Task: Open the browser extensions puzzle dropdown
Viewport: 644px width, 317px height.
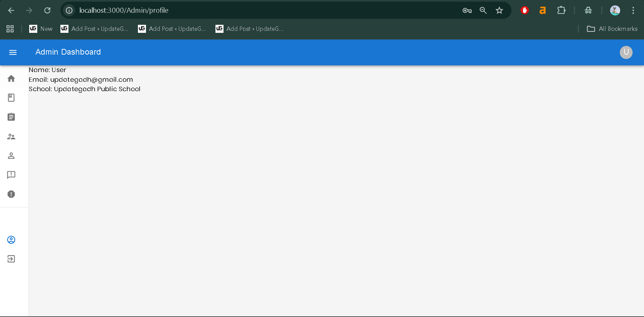Action: [561, 10]
